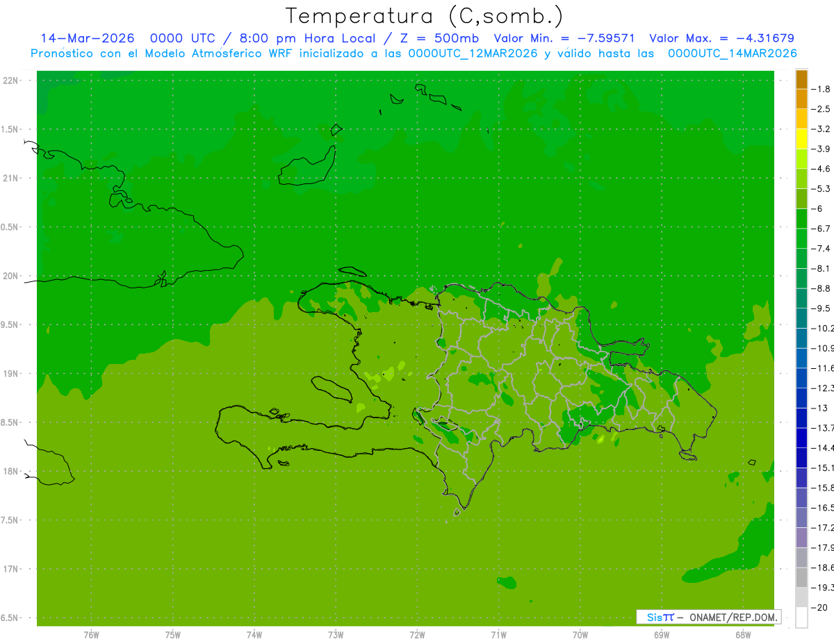The width and height of the screenshot is (834, 644).
Task: Click the "74W" longitude label
Action: point(254,635)
